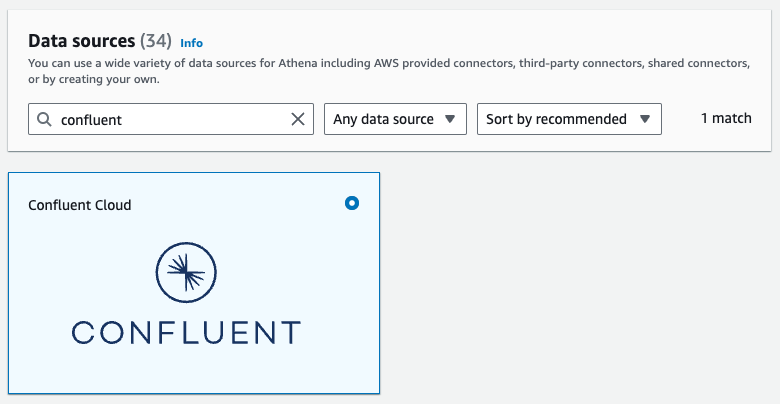
Task: Open the Any data source dropdown
Action: [x=395, y=119]
